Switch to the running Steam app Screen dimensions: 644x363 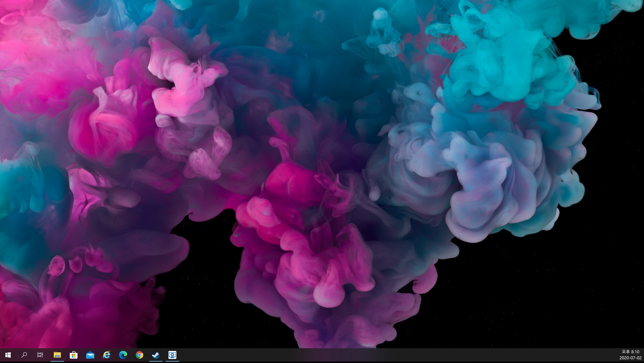pyautogui.click(x=156, y=355)
